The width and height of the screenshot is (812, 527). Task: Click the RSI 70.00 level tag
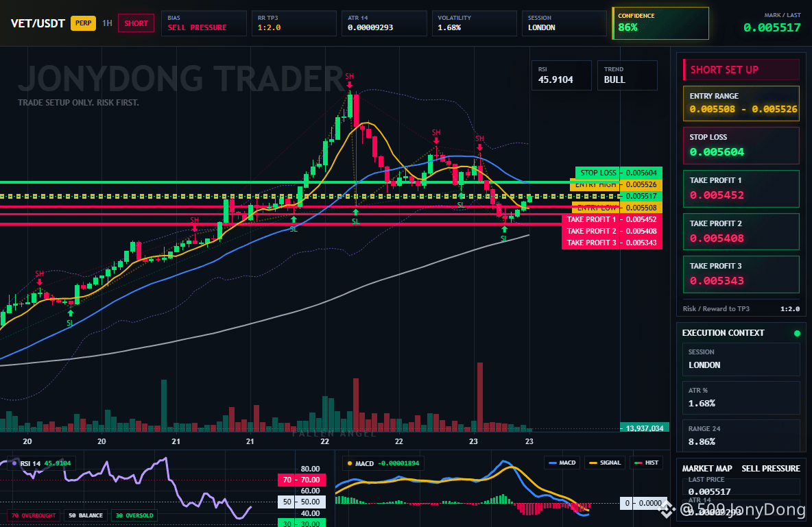click(302, 480)
